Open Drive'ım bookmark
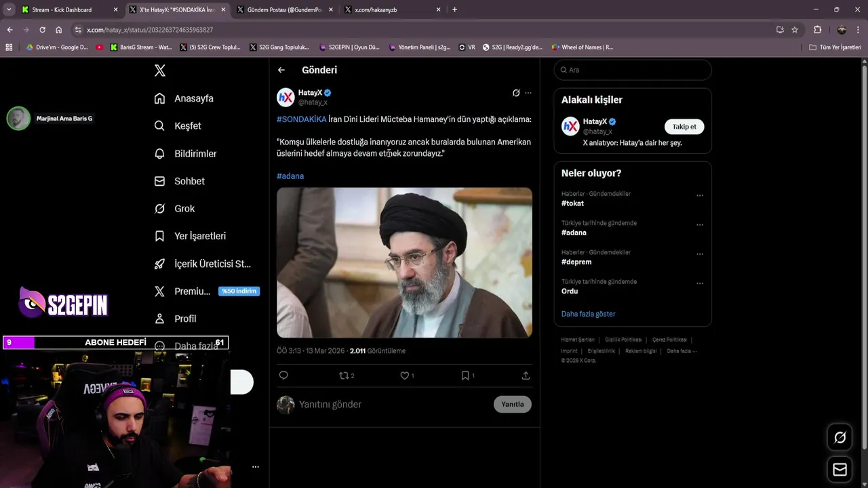This screenshot has height=488, width=868. (57, 47)
